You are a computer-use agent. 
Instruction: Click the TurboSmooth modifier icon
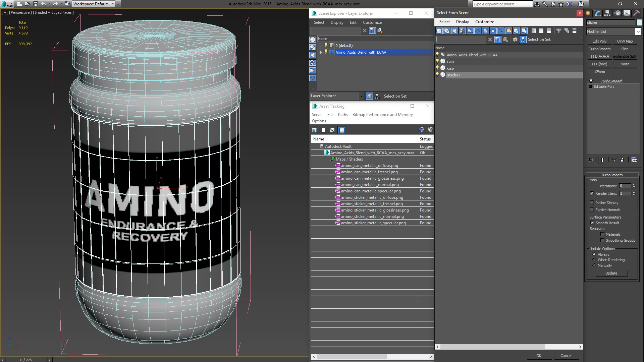591,80
